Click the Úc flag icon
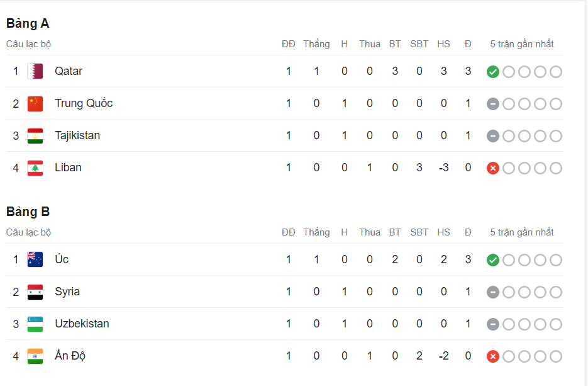This screenshot has height=386, width=588. [35, 259]
